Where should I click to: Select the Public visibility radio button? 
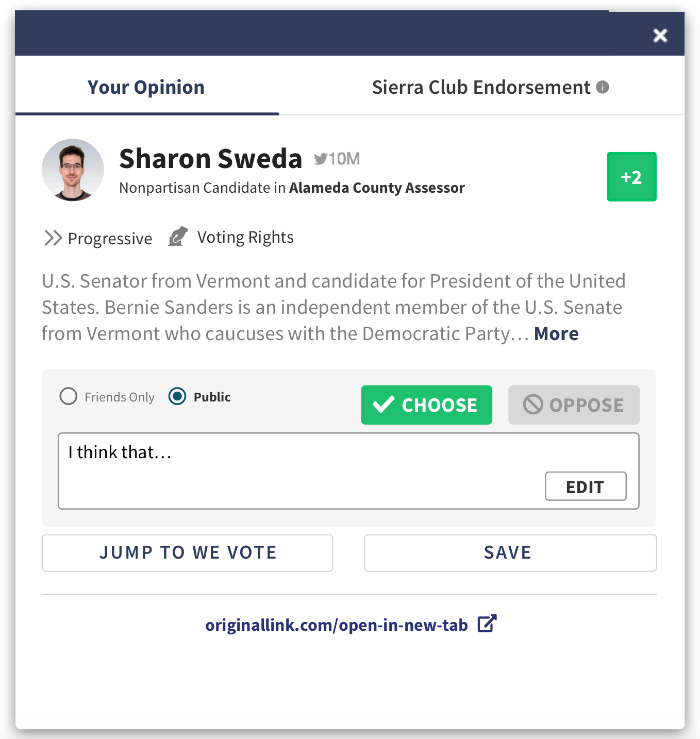[x=177, y=397]
